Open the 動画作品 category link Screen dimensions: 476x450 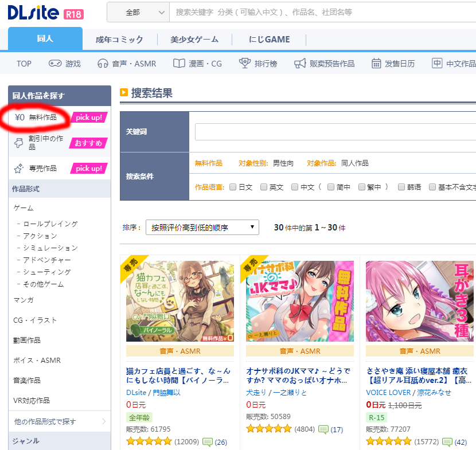pyautogui.click(x=27, y=340)
